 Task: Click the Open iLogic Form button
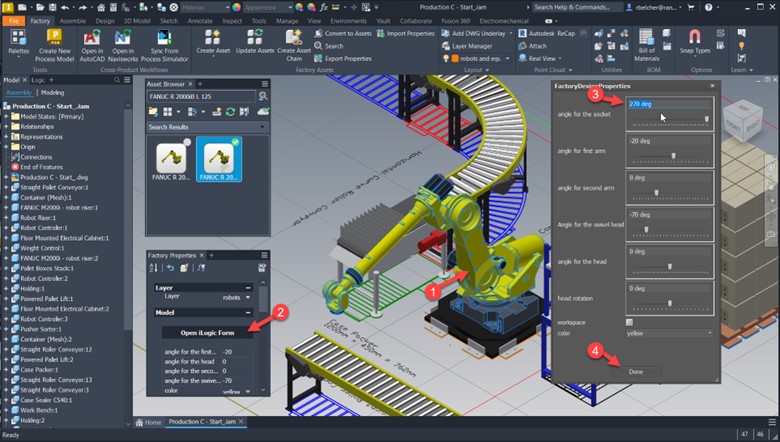tap(207, 333)
